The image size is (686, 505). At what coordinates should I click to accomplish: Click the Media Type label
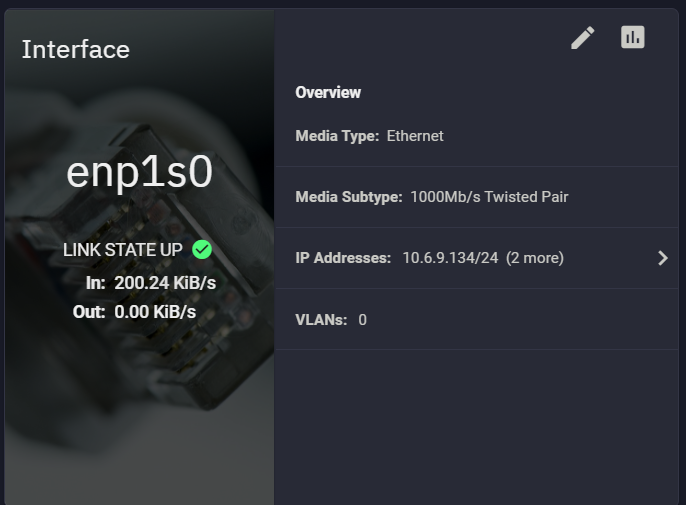point(337,136)
